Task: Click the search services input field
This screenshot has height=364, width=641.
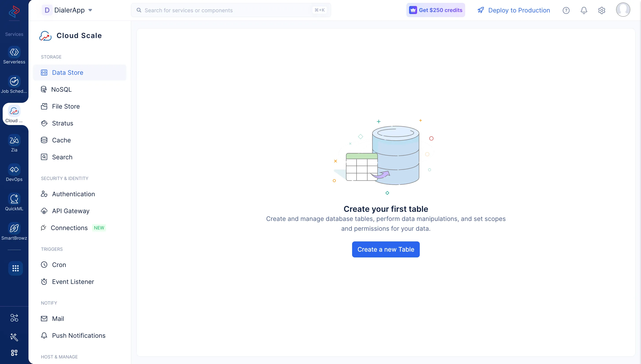Action: tap(225, 10)
